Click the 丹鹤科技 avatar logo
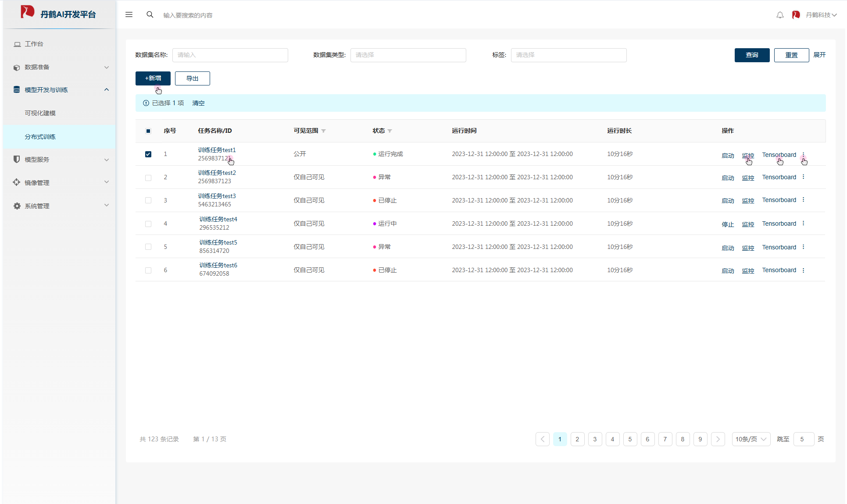This screenshot has height=504, width=847. 796,15
